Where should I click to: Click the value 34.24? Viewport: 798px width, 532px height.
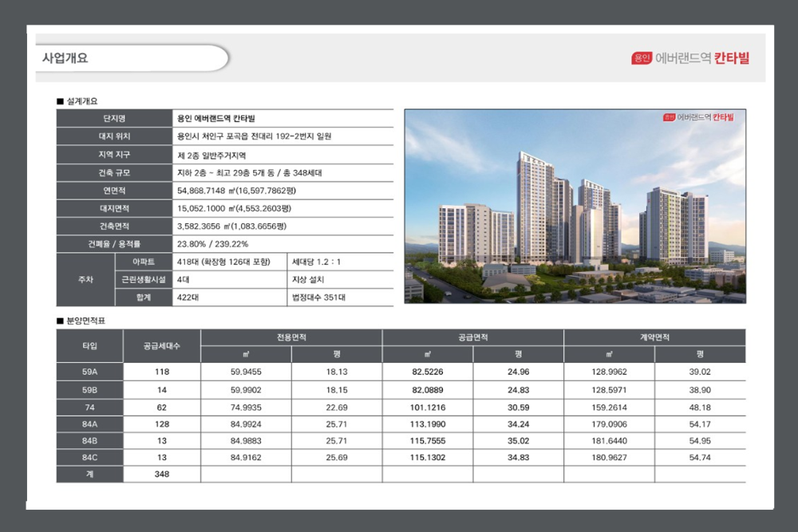518,424
